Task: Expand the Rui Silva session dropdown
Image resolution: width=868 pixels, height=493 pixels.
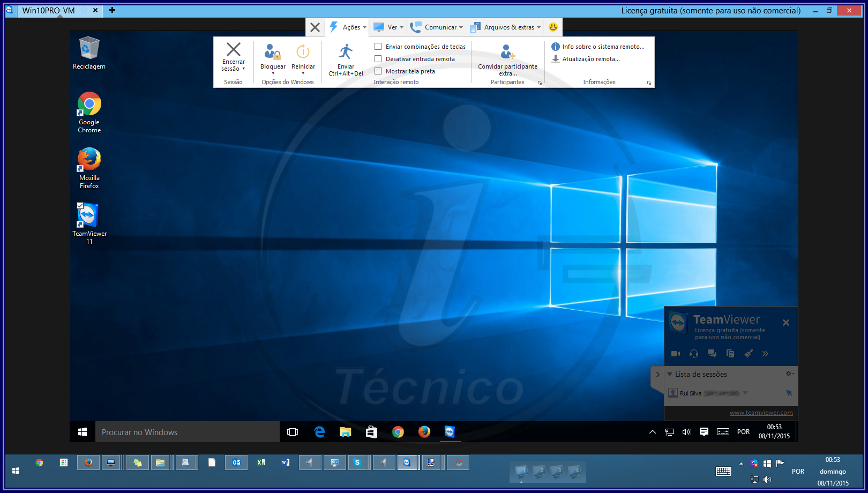Action: [745, 393]
